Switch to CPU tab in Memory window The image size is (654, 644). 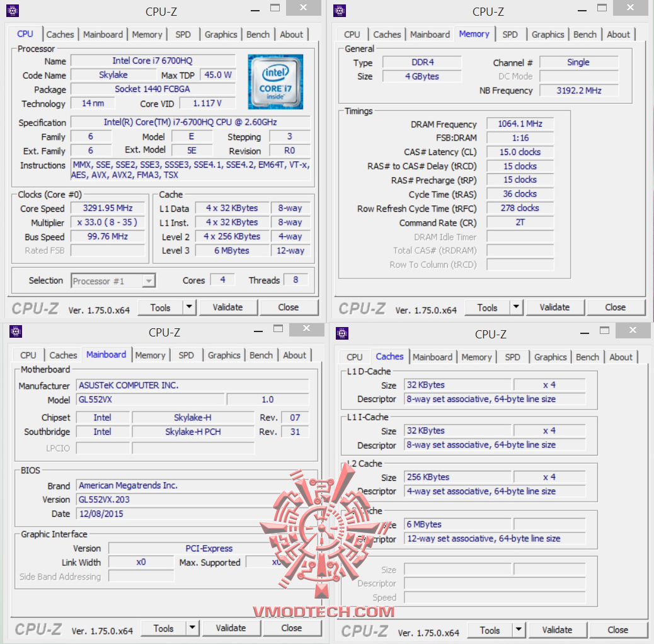pyautogui.click(x=352, y=35)
